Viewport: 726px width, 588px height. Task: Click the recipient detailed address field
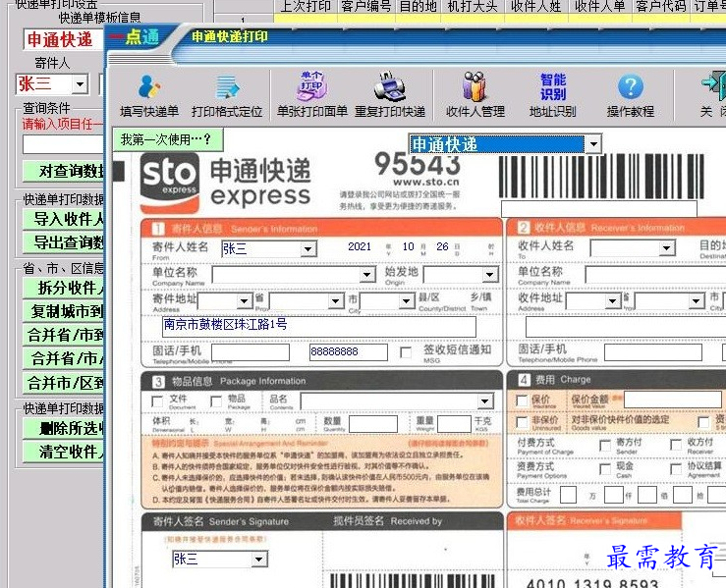(626, 327)
